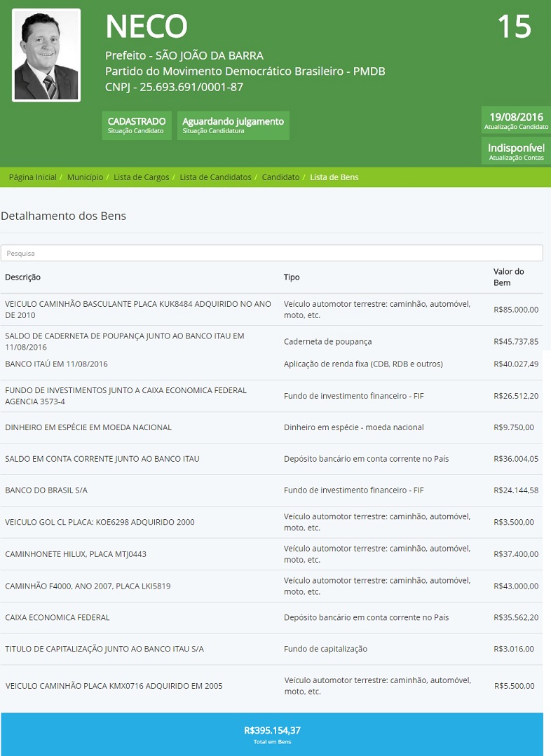Navigate to Lista de Cargos breadcrumb
Viewport: 551px width, 756px height.
(141, 177)
